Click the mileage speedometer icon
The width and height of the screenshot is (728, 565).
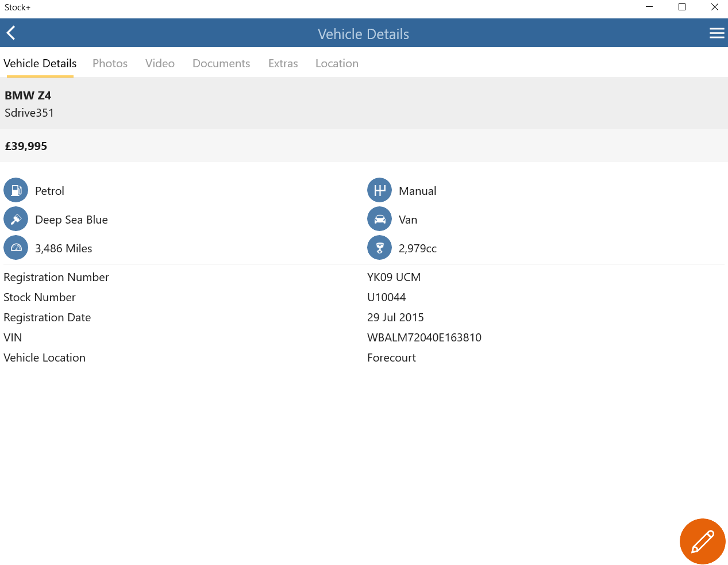point(16,248)
